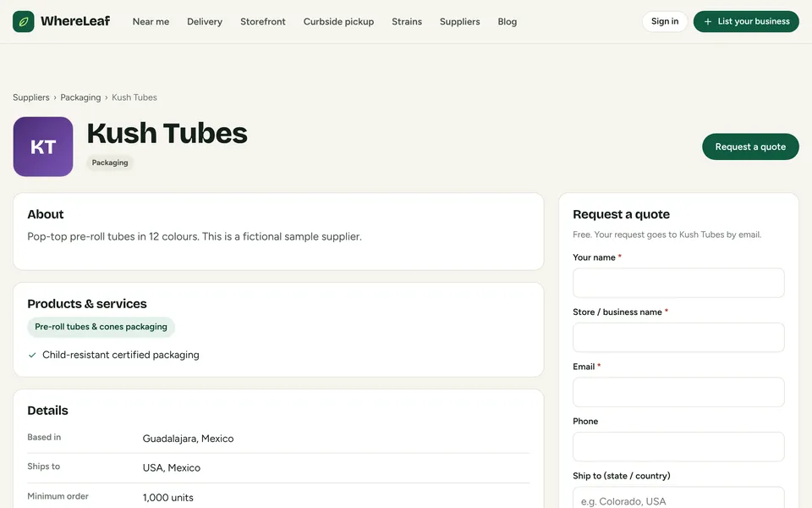Screen dimensions: 812x508
Task: Open the Near me menu item
Action: 151,21
